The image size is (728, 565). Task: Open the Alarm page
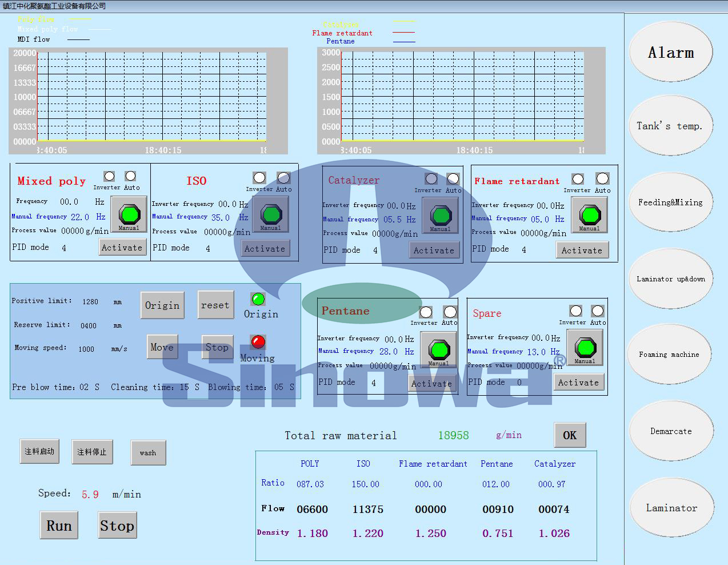coord(671,53)
